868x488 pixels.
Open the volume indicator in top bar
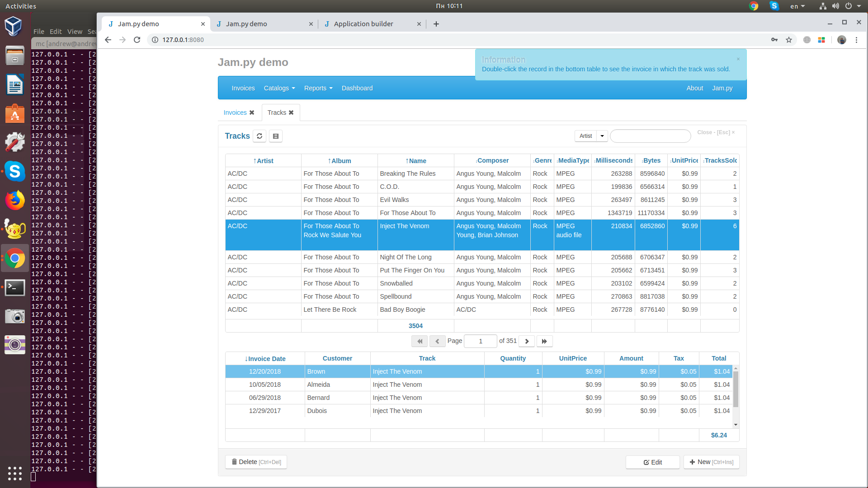click(835, 6)
